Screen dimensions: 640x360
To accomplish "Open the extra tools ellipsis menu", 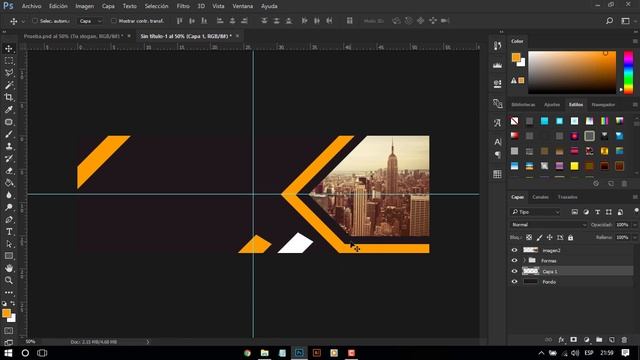I will click(x=9, y=292).
